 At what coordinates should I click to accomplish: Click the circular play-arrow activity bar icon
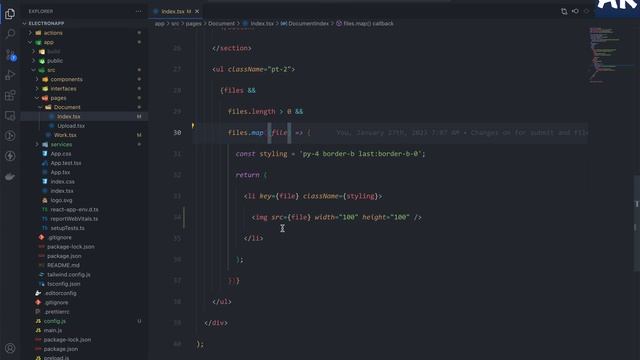(10, 136)
